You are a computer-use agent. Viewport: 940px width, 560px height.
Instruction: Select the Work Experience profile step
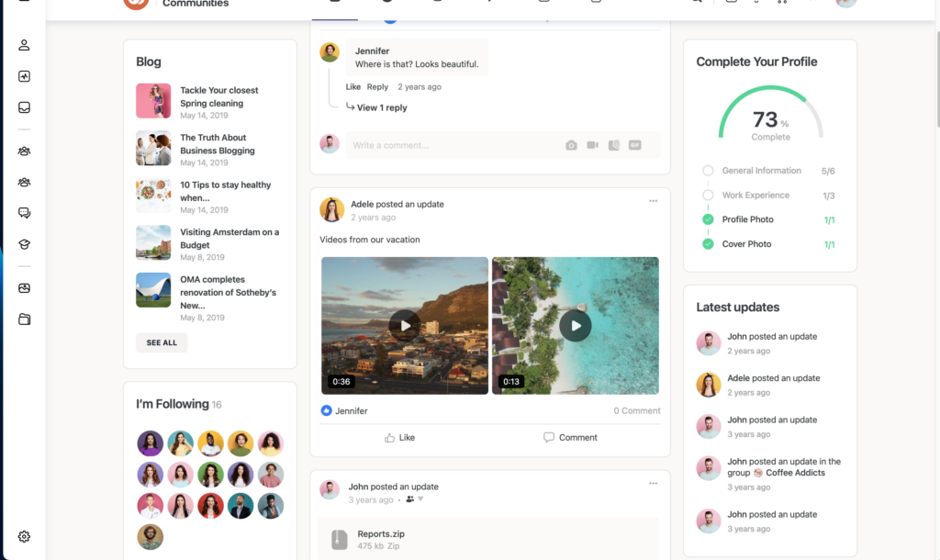pos(755,196)
